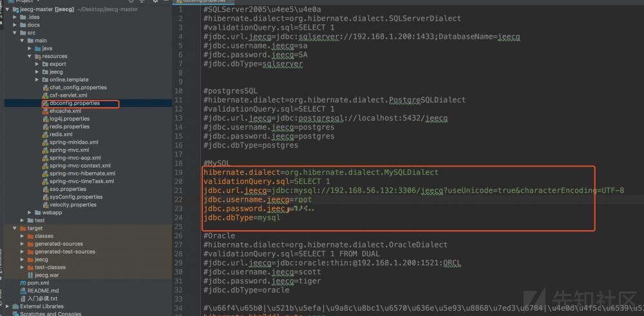
Task: Click the cxf-servlet.xml file icon
Action: tap(45, 95)
